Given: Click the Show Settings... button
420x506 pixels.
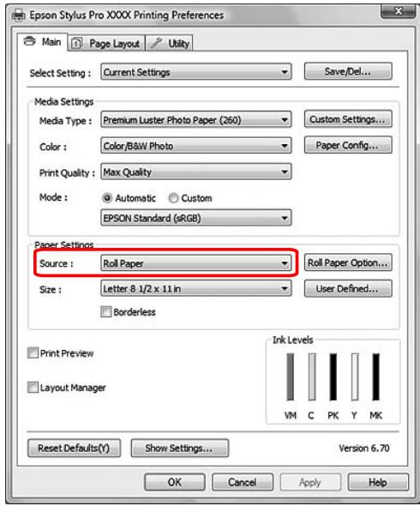Looking at the screenshot, I should pyautogui.click(x=180, y=448).
